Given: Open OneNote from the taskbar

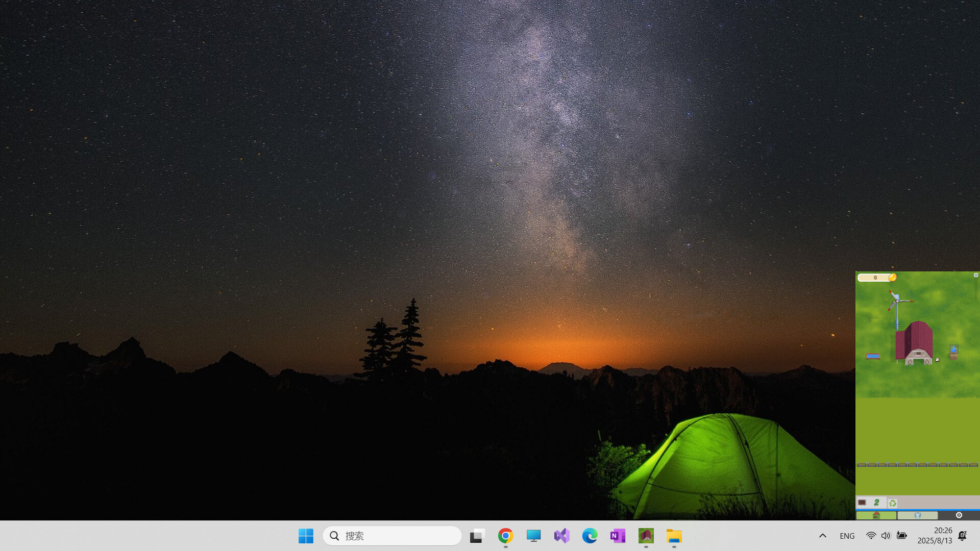Looking at the screenshot, I should tap(617, 536).
